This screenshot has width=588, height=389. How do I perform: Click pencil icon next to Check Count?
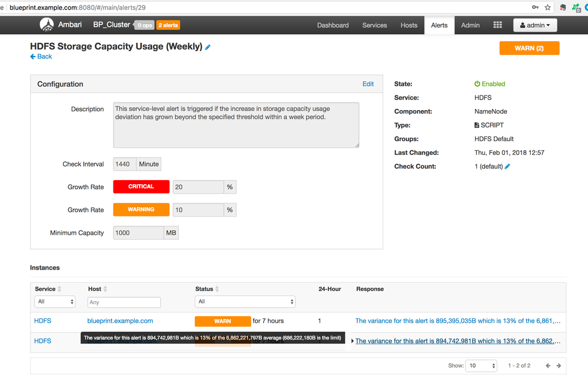pyautogui.click(x=507, y=167)
